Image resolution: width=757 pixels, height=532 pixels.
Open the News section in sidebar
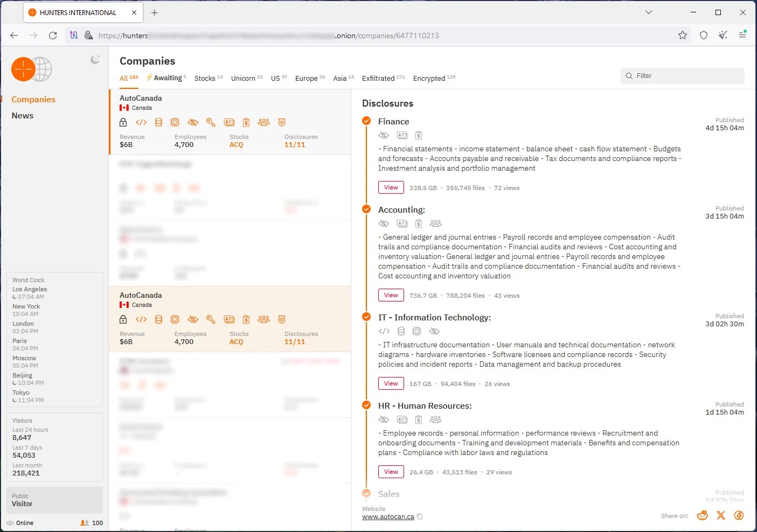(x=23, y=116)
